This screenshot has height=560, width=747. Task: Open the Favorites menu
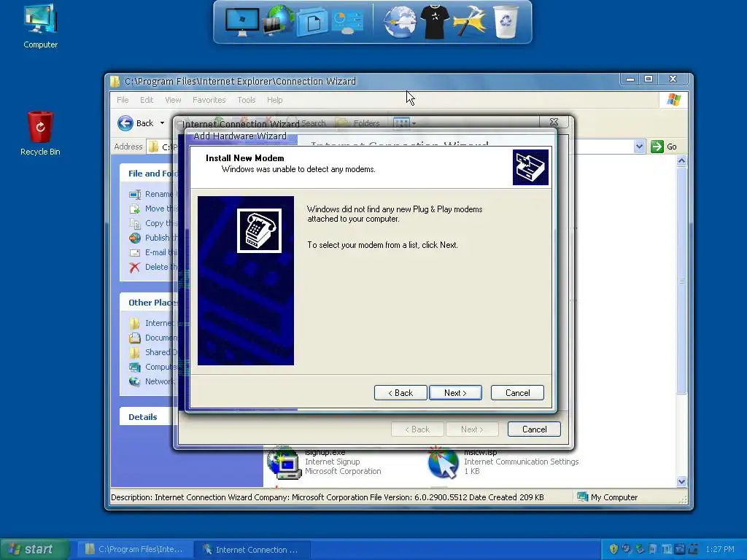click(209, 100)
